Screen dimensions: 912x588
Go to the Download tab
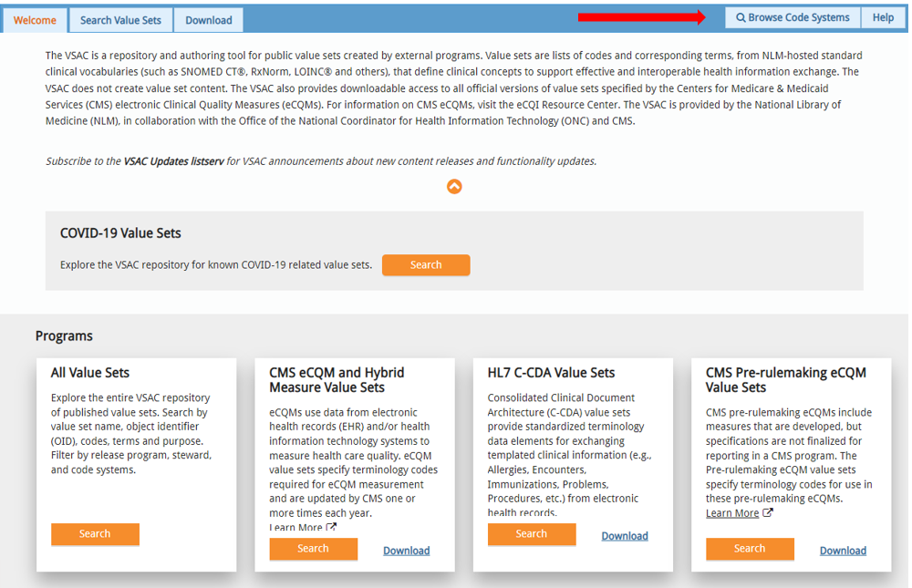(209, 20)
